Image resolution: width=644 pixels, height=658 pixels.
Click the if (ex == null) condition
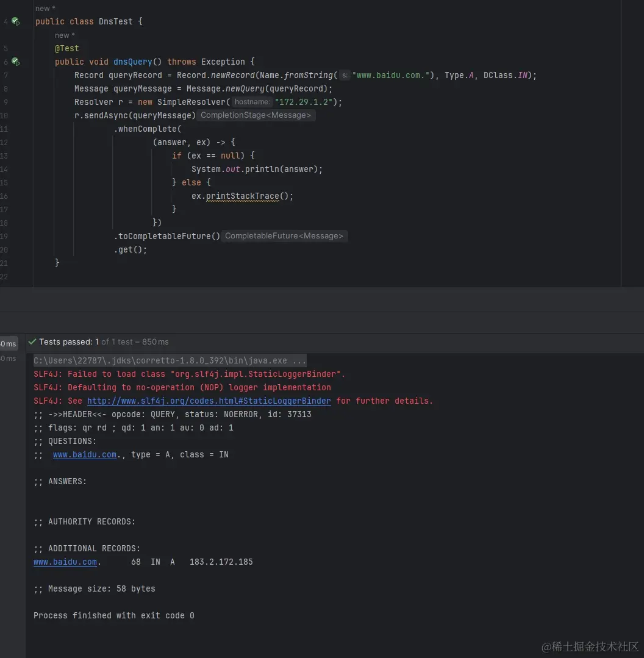click(x=208, y=156)
